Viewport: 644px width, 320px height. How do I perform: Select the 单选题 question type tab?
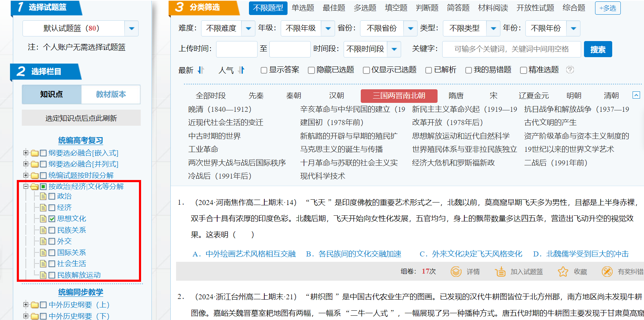(x=303, y=8)
